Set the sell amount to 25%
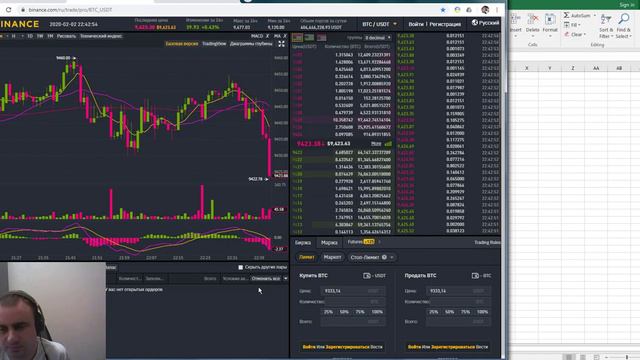 (x=433, y=312)
